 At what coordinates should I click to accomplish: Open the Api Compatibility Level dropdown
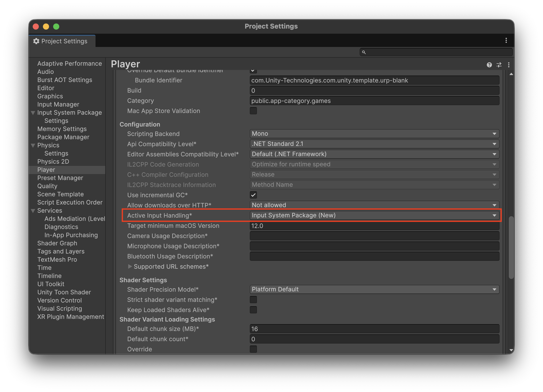coord(374,144)
